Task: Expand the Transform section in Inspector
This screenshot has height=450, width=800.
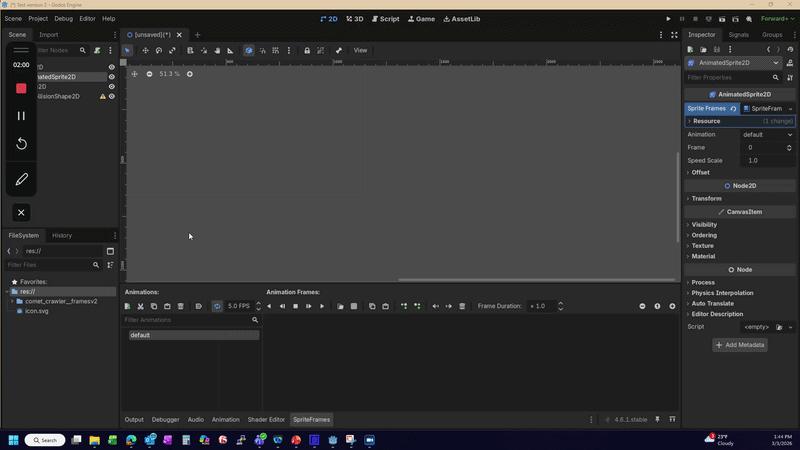Action: (706, 198)
